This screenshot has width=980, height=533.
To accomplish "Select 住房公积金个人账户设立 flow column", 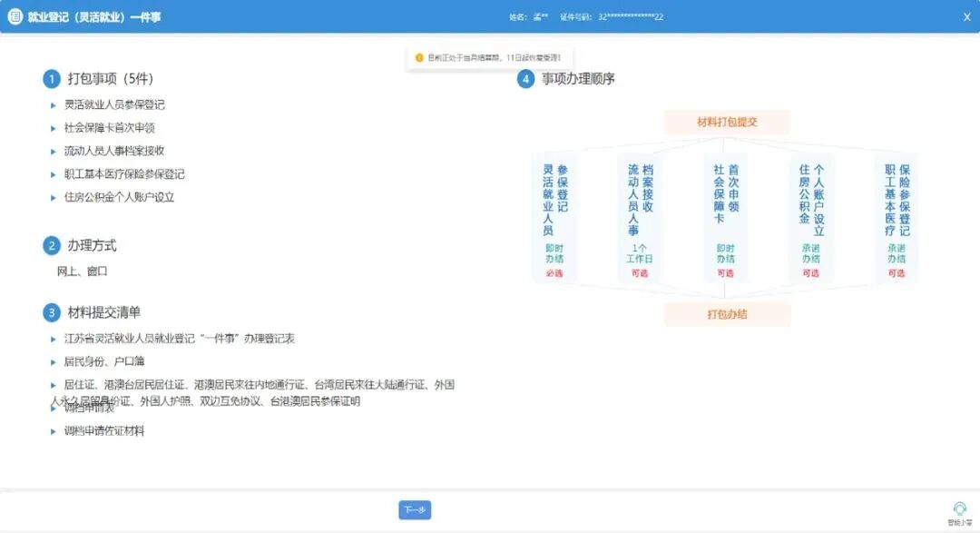I will 811,218.
